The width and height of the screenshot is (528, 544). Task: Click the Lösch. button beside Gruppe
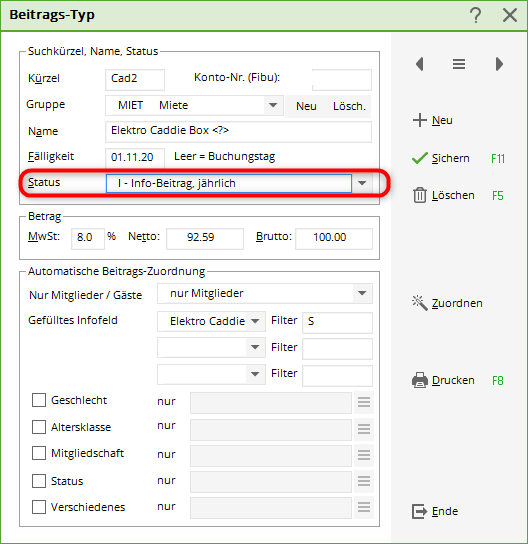tap(349, 106)
